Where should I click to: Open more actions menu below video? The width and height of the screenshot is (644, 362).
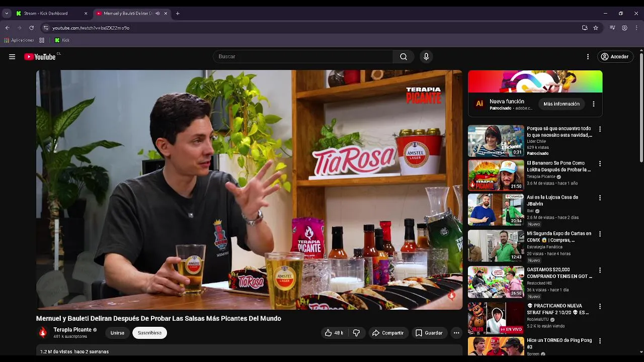pos(456,333)
